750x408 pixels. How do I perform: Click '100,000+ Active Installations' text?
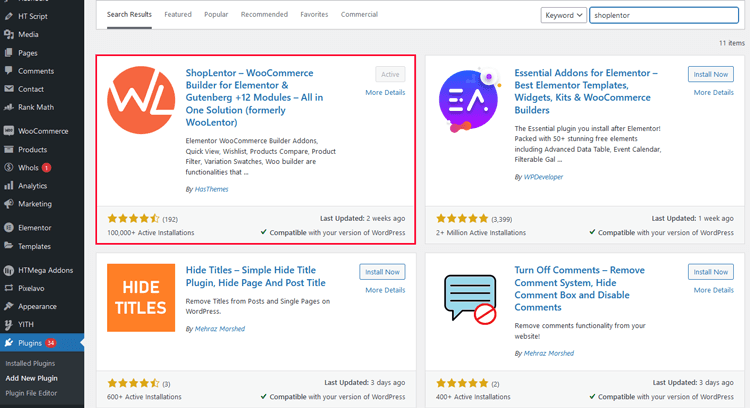151,233
